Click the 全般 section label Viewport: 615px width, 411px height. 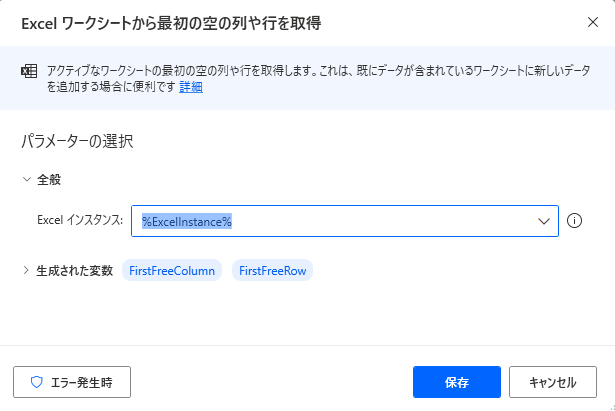[49, 180]
